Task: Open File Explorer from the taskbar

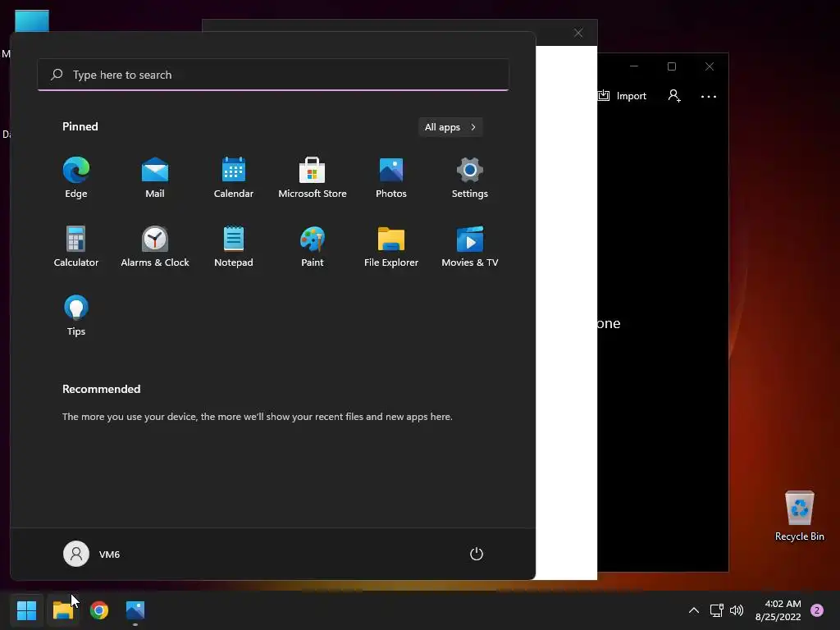Action: [x=62, y=610]
